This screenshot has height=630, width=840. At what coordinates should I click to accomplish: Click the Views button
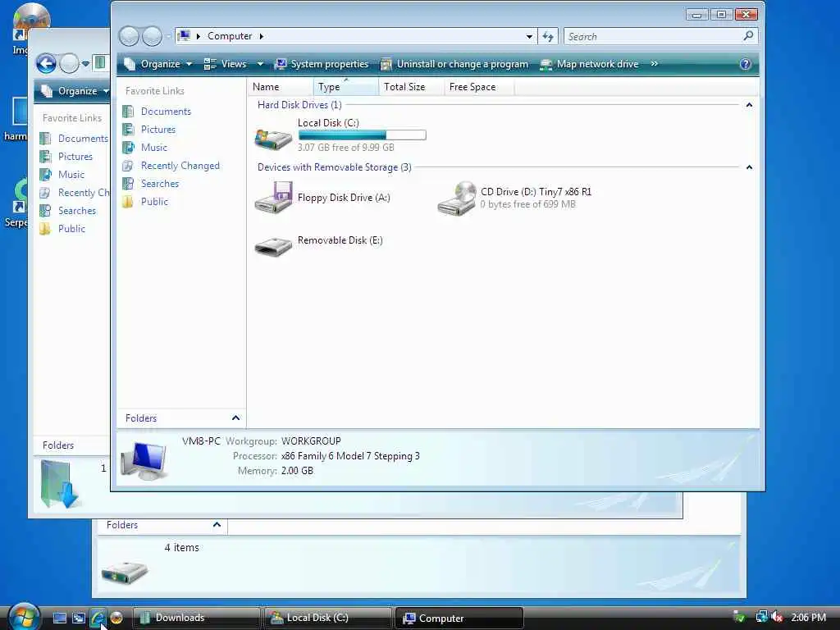tap(226, 64)
